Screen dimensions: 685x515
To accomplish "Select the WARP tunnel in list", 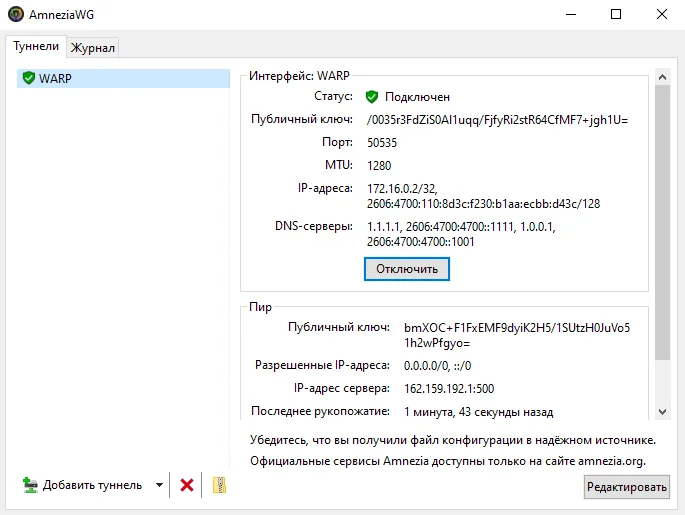I will pos(123,78).
